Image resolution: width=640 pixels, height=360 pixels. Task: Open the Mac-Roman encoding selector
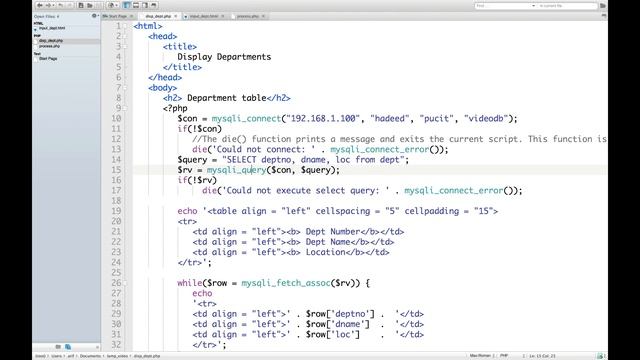pos(481,356)
